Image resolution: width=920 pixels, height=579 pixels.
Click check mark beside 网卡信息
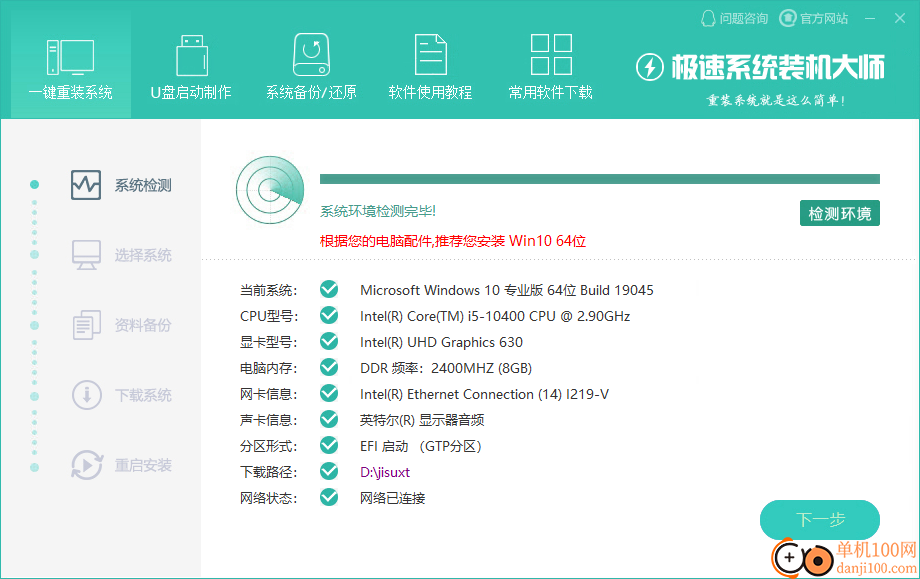click(x=329, y=393)
